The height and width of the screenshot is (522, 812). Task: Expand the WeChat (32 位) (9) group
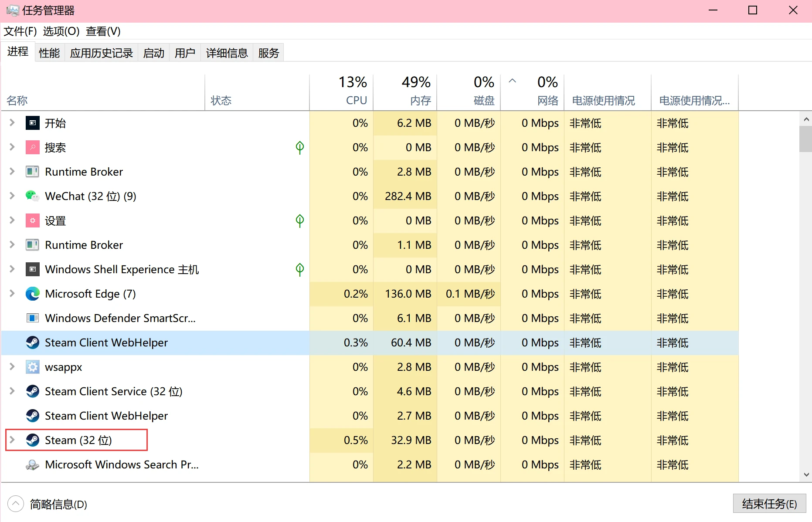tap(12, 197)
